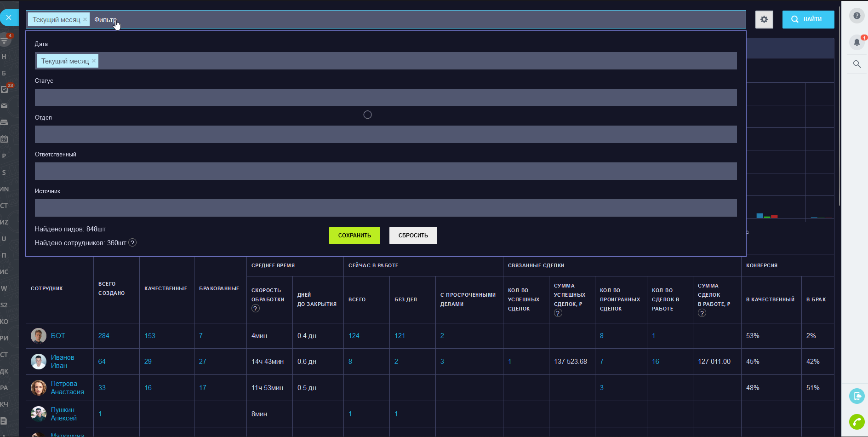
Task: Click the Сбросить button
Action: [413, 236]
